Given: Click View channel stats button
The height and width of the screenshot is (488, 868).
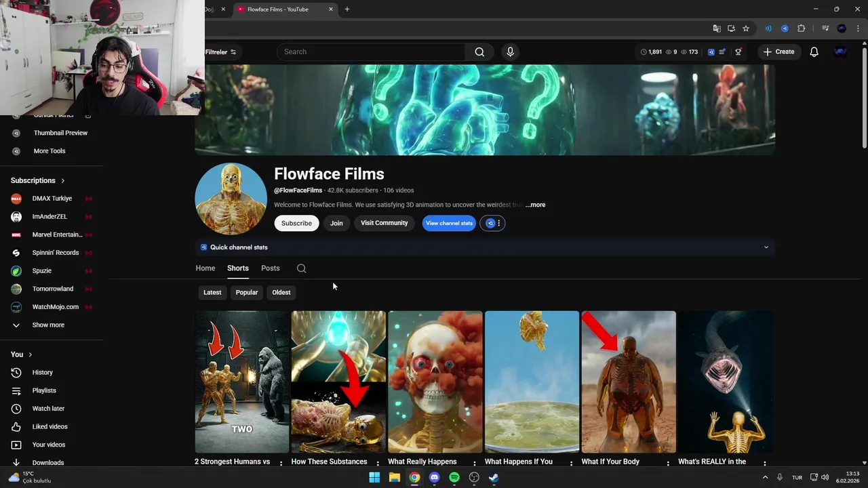Looking at the screenshot, I should click(x=449, y=223).
